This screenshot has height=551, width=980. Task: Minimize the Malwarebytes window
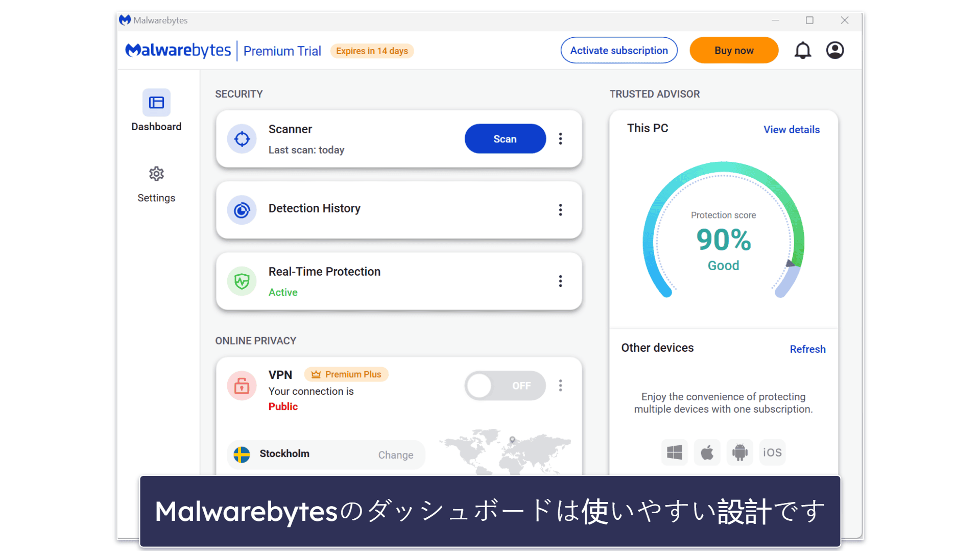[x=775, y=20]
